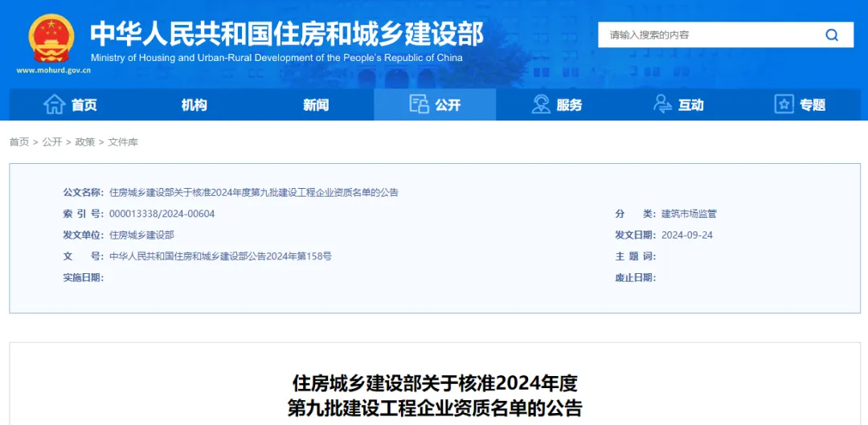Viewport: 868px width, 425px height.
Task: Click the English ministry name subtitle
Action: [276, 58]
